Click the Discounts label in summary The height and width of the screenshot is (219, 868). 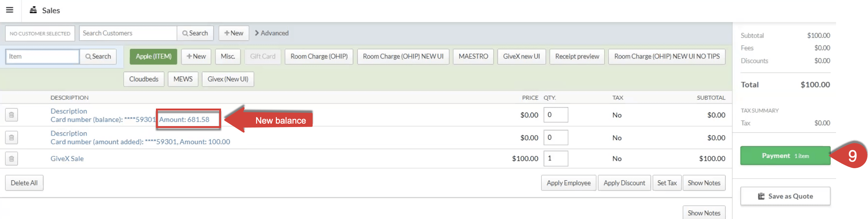pos(754,61)
